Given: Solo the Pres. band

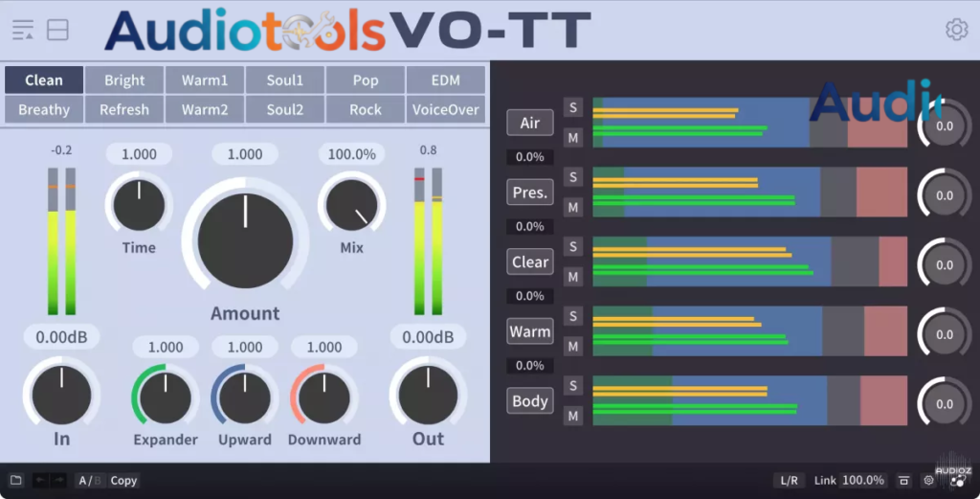Looking at the screenshot, I should [x=573, y=177].
